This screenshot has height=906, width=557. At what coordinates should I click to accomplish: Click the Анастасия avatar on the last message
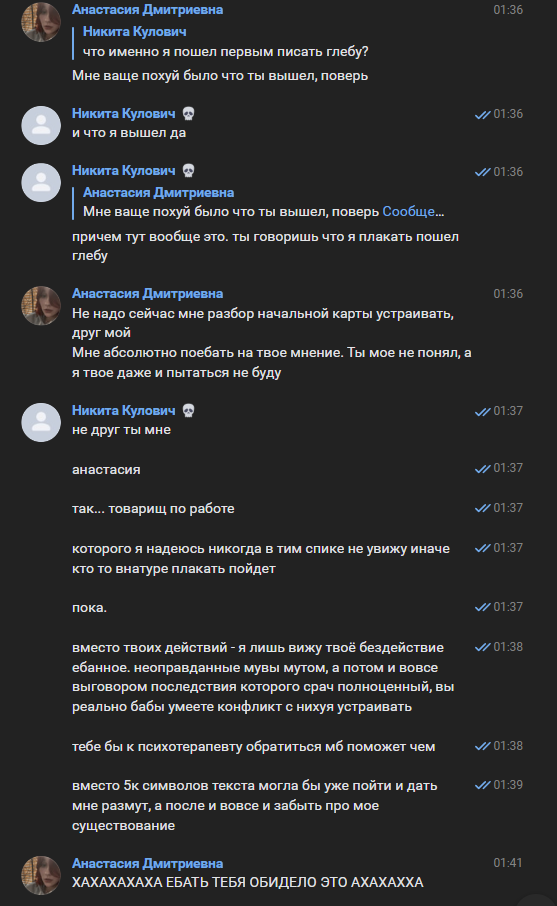[x=41, y=875]
